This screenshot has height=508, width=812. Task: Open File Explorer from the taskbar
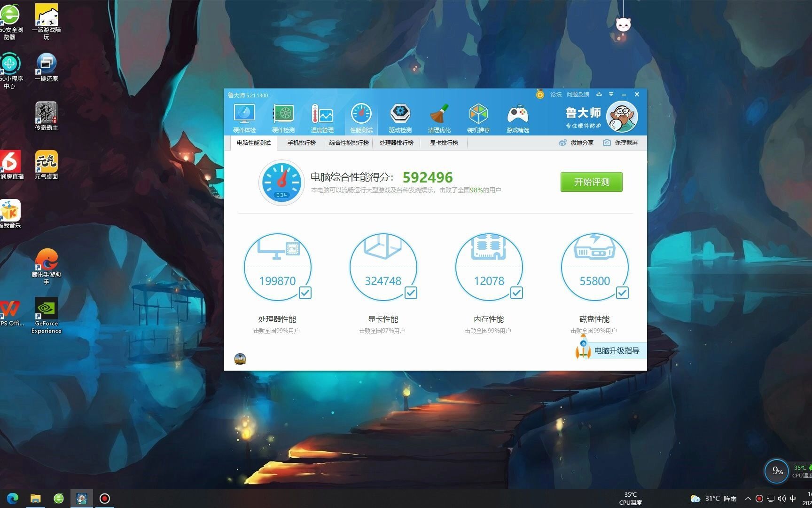tap(36, 498)
